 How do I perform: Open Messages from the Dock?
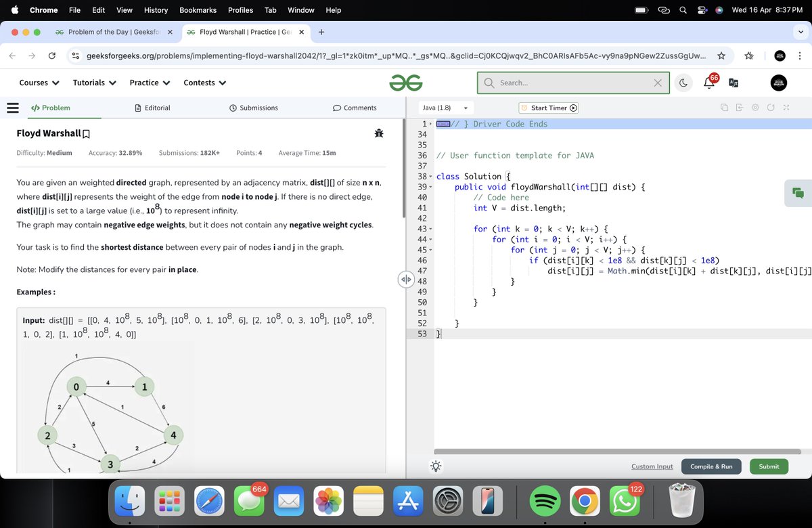(x=250, y=502)
